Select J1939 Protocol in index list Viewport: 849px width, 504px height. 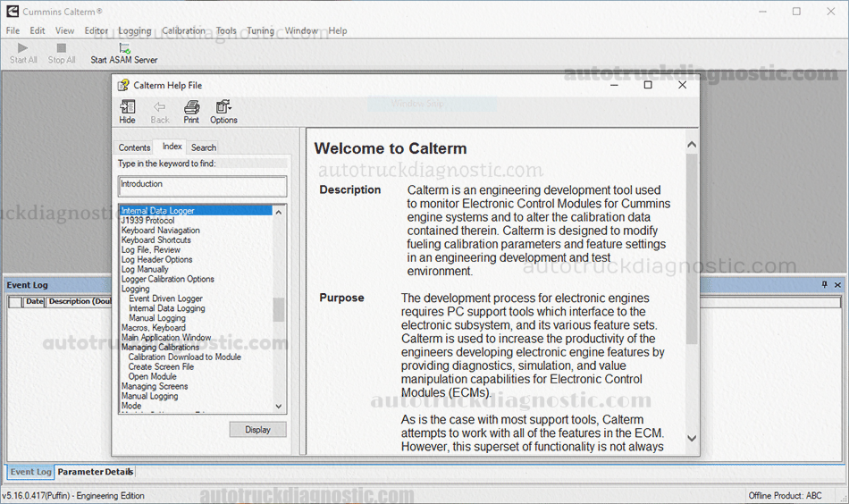coord(148,221)
